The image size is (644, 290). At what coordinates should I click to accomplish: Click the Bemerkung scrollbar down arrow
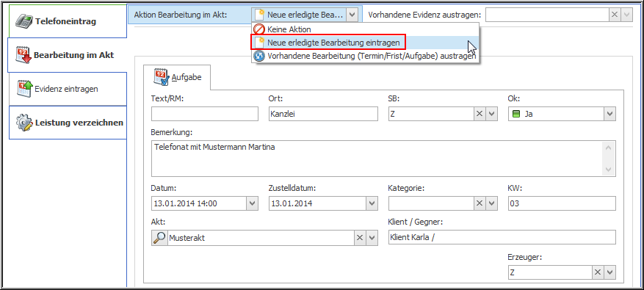coord(608,170)
